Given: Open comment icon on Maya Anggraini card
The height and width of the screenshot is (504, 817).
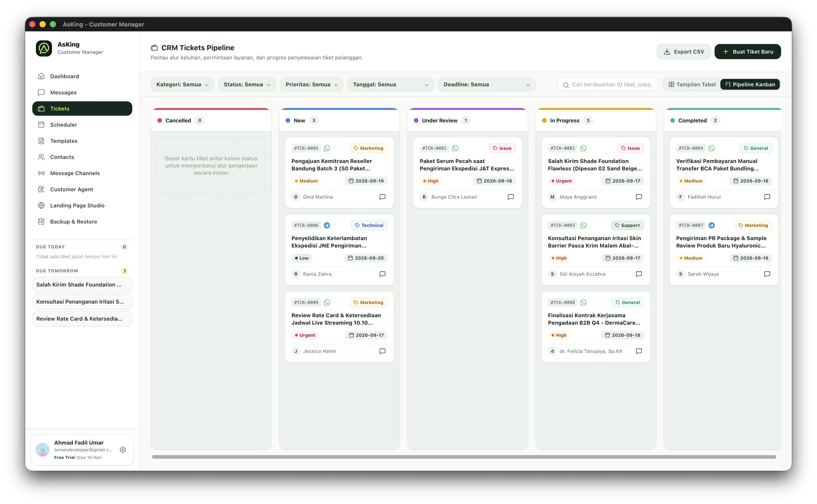Looking at the screenshot, I should 639,197.
